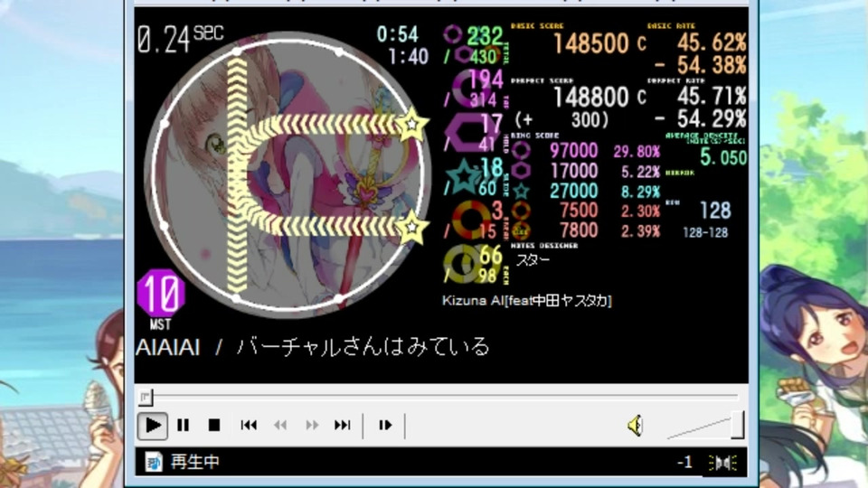868x488 pixels.
Task: Click the average density 5.050
Action: [723, 157]
